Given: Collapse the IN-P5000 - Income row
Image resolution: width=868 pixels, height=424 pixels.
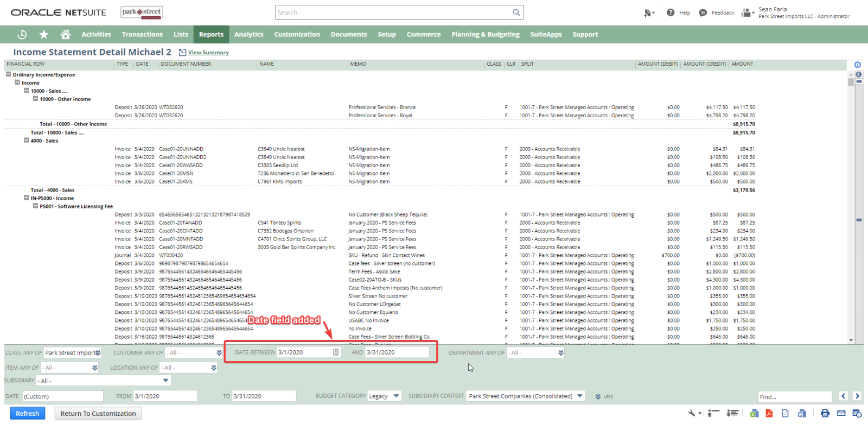Looking at the screenshot, I should tap(26, 198).
